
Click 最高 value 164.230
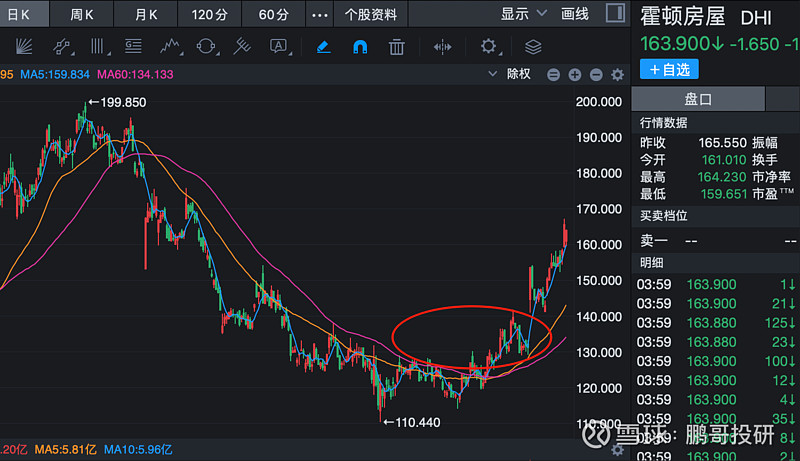coord(722,177)
